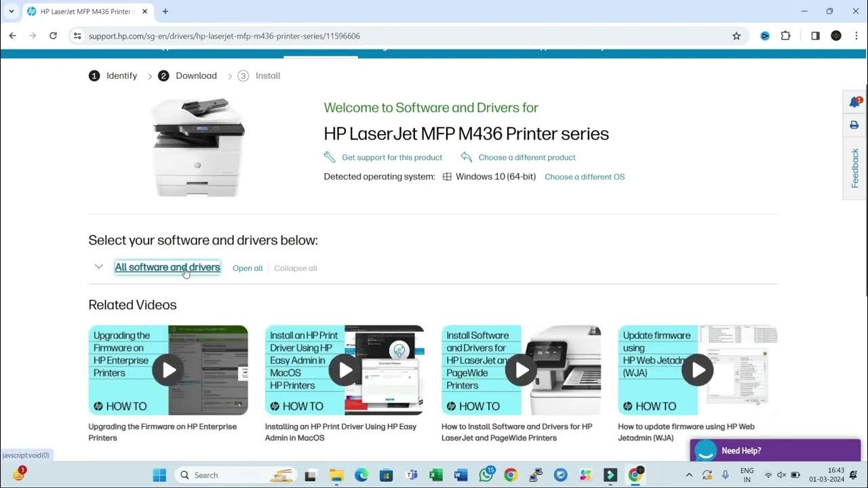Go to the Install step
This screenshot has height=488, width=868.
[259, 76]
